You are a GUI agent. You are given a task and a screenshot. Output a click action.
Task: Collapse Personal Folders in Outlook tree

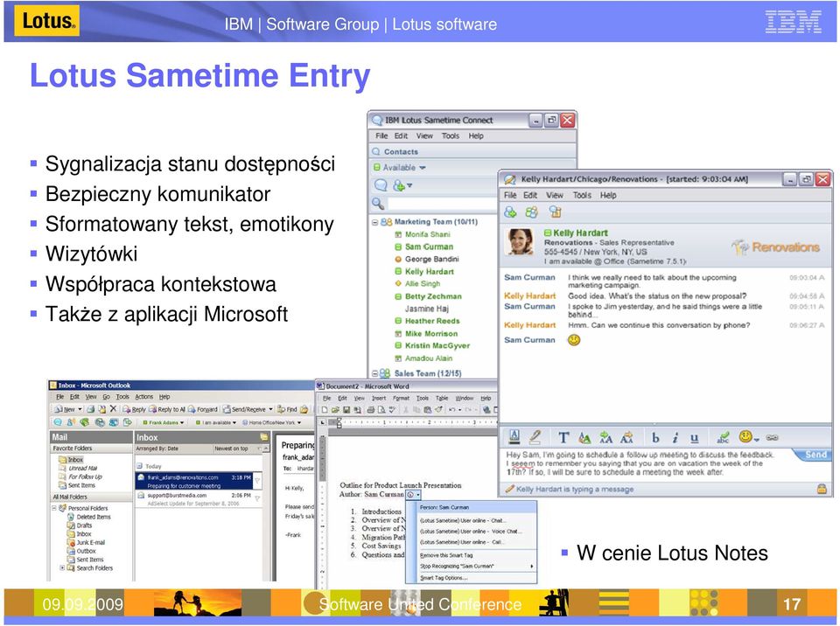(x=54, y=508)
